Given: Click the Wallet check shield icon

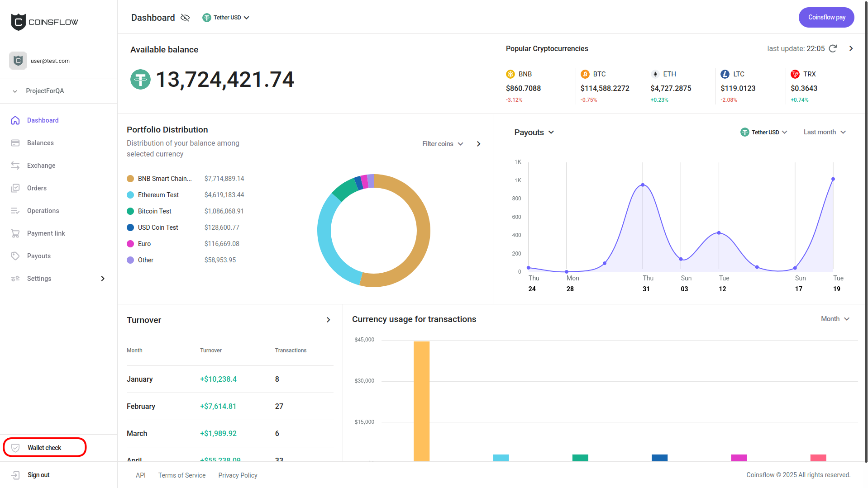Looking at the screenshot, I should coord(15,448).
